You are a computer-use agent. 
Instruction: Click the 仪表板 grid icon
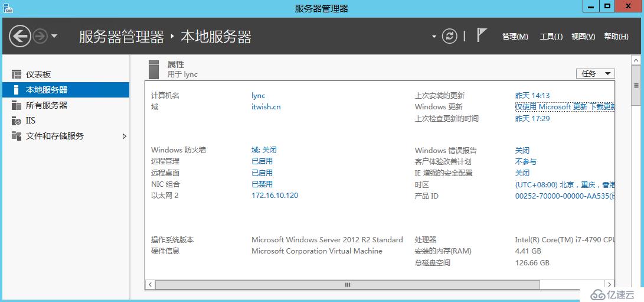coord(17,74)
